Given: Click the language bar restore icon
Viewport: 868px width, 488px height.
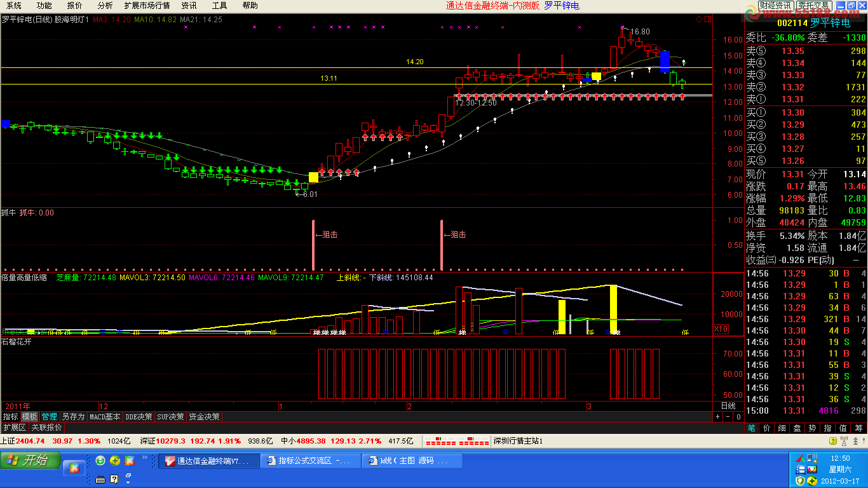Looking at the screenshot, I should 128,475.
